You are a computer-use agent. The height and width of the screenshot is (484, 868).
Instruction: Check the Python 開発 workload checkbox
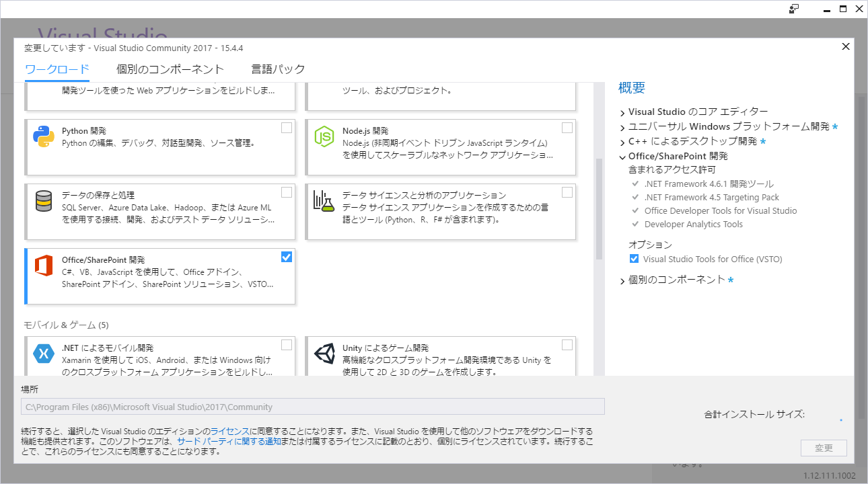click(x=287, y=128)
